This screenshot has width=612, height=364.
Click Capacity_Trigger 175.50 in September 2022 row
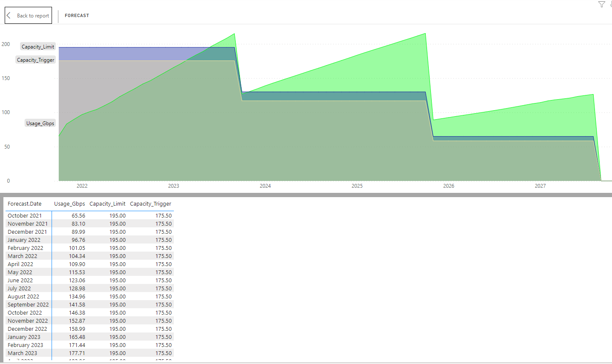[x=164, y=305]
